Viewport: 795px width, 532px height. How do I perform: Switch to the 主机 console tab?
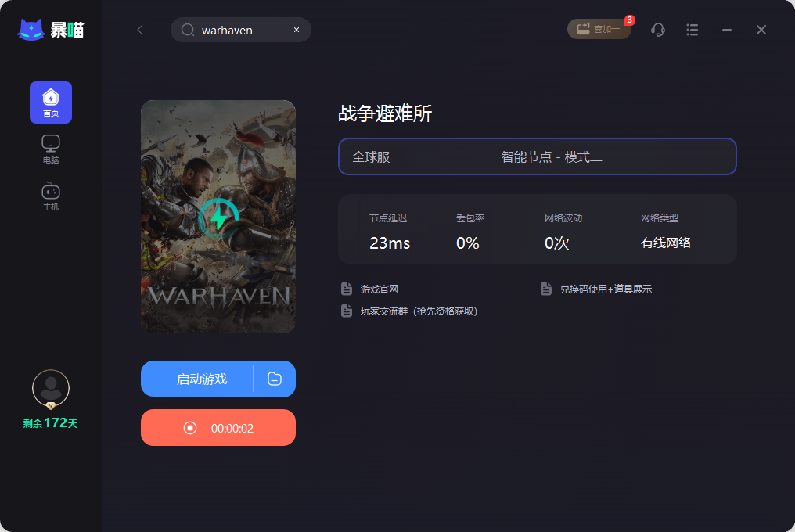[51, 196]
